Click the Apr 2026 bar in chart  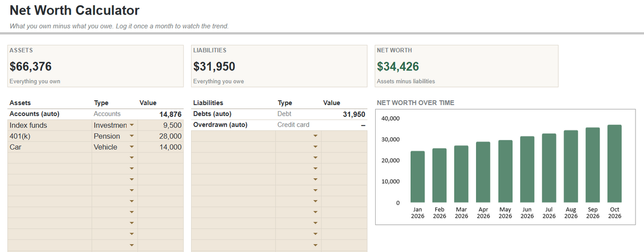483,173
